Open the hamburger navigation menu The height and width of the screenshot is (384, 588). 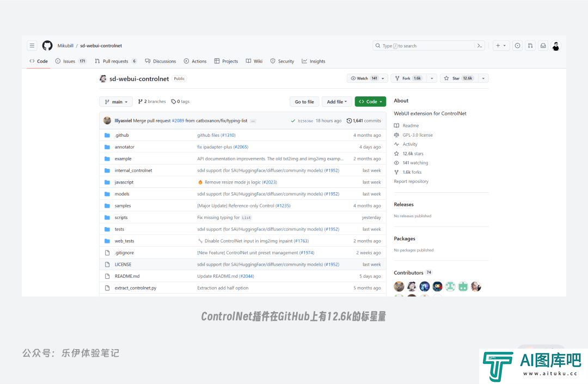click(32, 46)
